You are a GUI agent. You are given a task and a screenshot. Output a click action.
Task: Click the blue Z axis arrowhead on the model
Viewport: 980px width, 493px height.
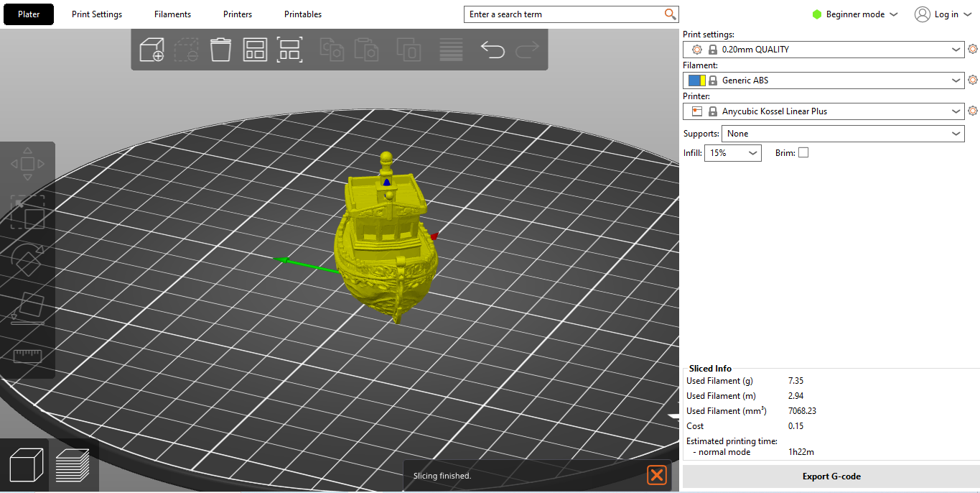point(388,183)
